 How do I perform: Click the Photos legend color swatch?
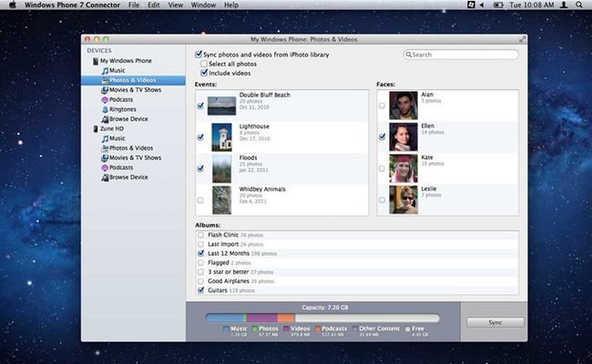255,329
